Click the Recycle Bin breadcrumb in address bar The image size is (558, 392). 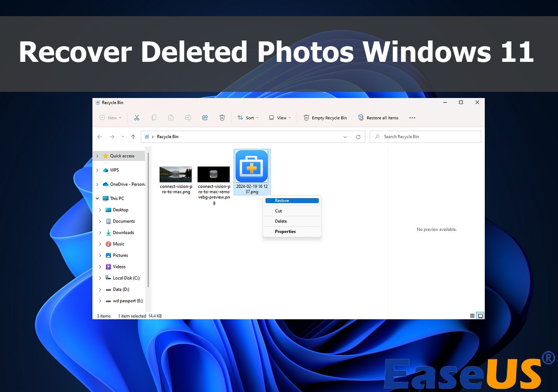pos(168,137)
